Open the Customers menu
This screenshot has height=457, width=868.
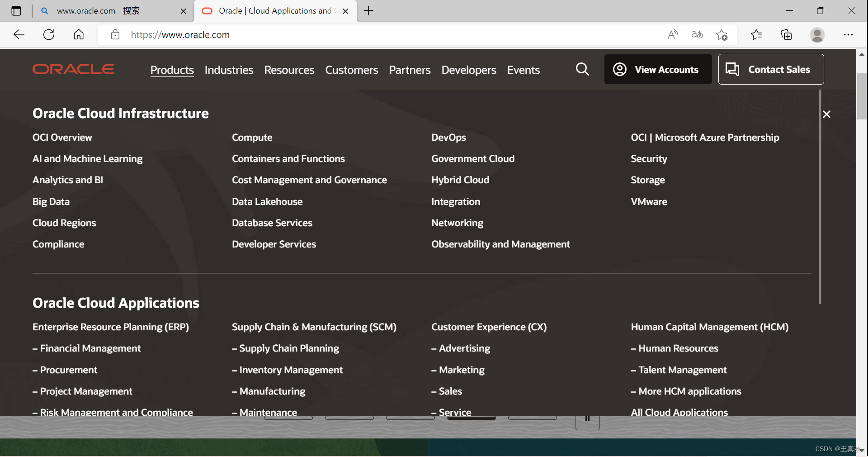tap(352, 70)
